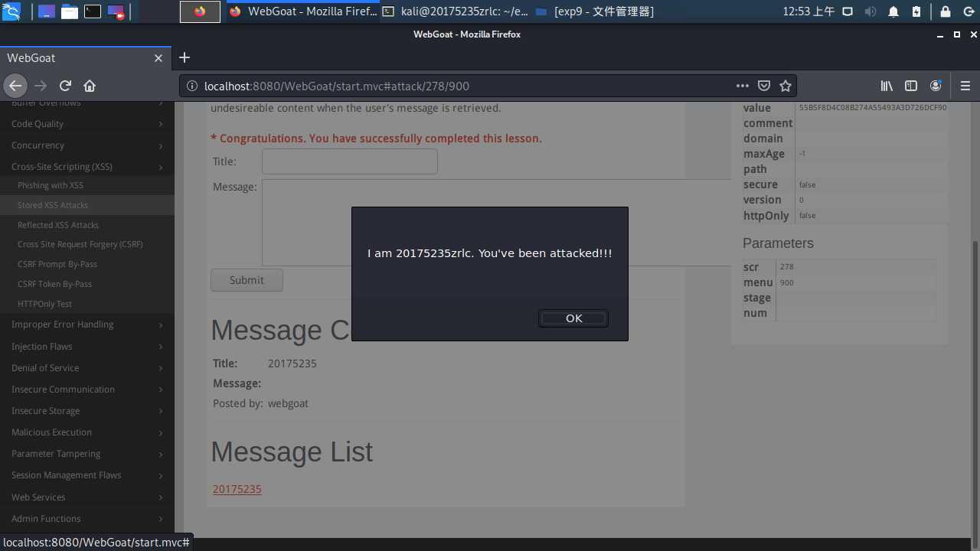Toggle Firefox sidebar view

pos(911,86)
